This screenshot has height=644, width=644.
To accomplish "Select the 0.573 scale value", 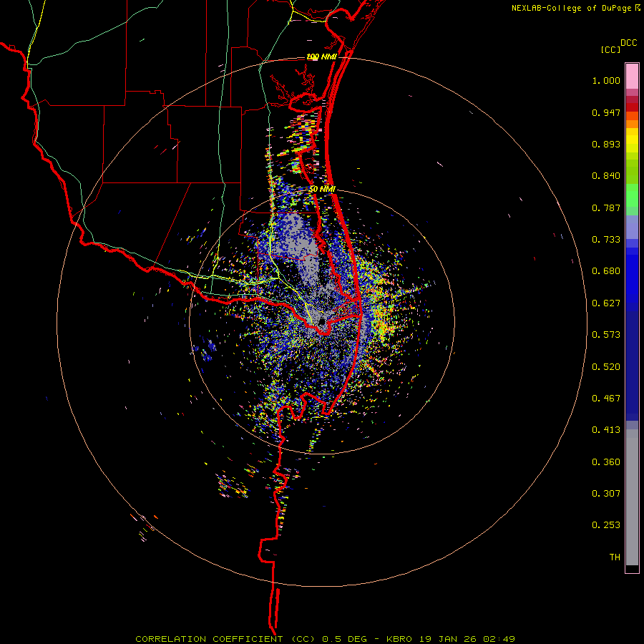I will [606, 335].
